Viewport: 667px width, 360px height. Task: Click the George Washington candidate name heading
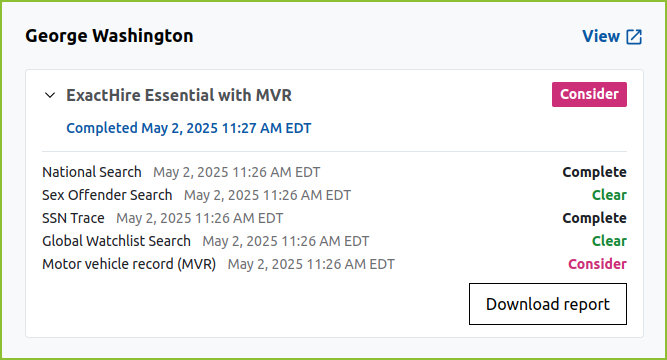click(109, 36)
